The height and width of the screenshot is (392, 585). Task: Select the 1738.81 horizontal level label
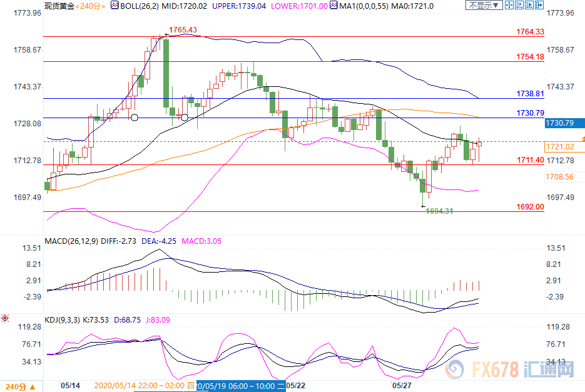point(528,93)
